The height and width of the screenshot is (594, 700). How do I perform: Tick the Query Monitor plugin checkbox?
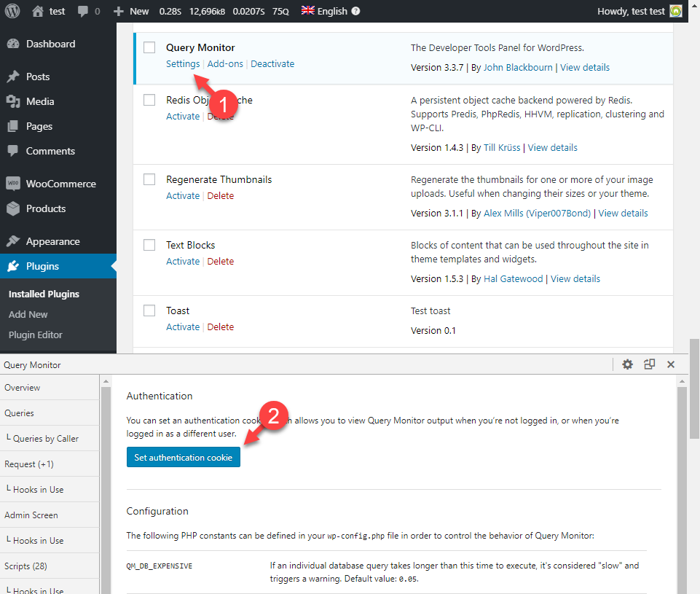click(149, 47)
